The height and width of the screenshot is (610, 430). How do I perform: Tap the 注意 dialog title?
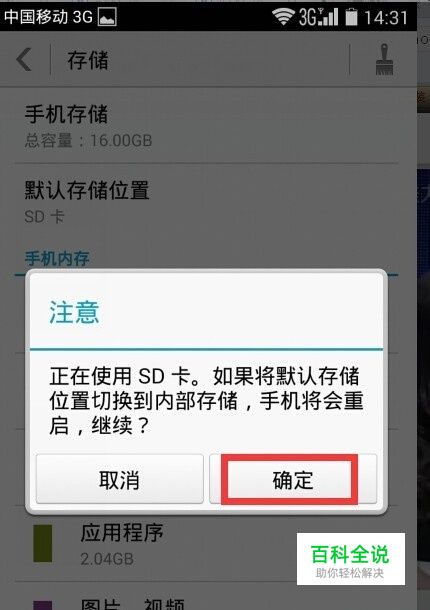click(74, 312)
